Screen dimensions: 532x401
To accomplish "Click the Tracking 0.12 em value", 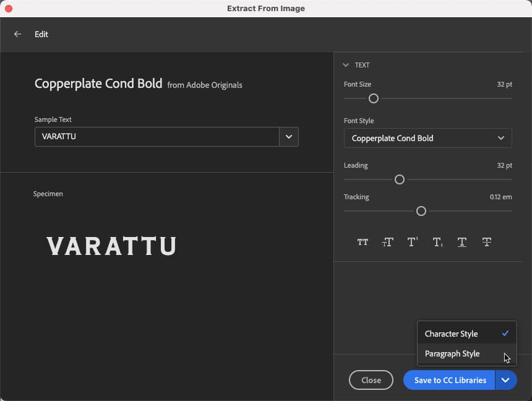I will 501,197.
